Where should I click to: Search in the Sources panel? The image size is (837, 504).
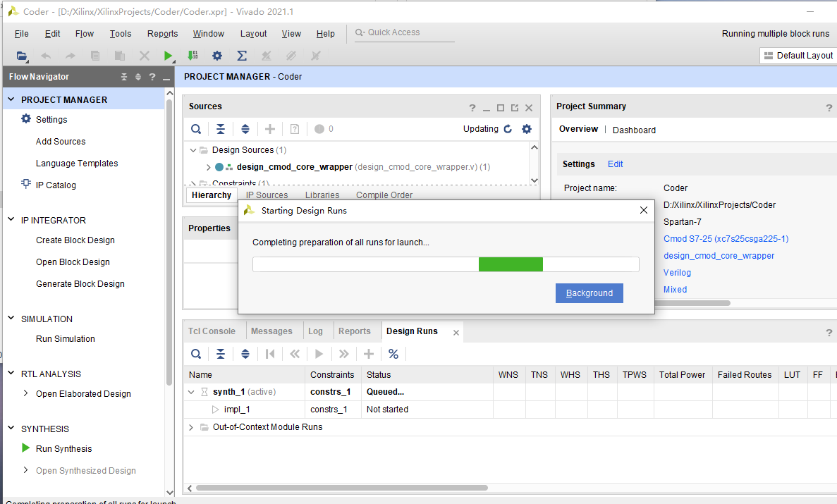click(x=197, y=129)
